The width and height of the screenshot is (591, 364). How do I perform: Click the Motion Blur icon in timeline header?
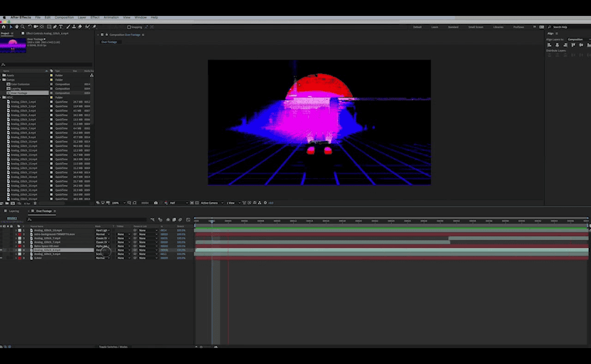pyautogui.click(x=180, y=220)
